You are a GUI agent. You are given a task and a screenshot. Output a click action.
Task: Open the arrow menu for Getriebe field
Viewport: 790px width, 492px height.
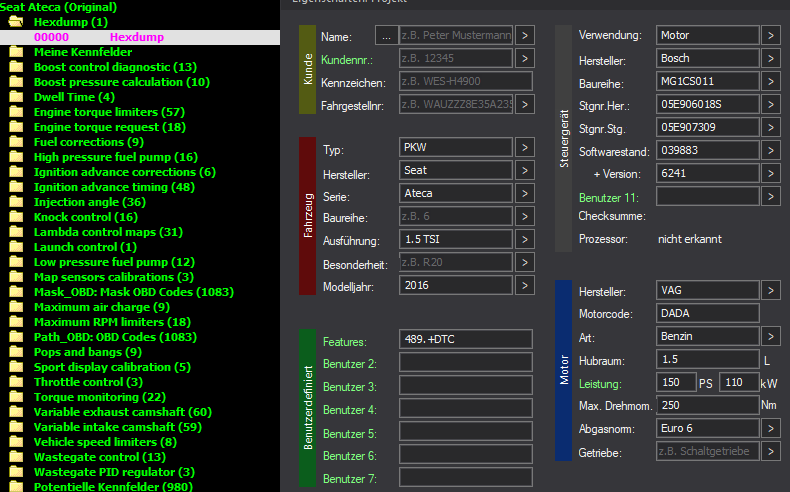click(770, 451)
